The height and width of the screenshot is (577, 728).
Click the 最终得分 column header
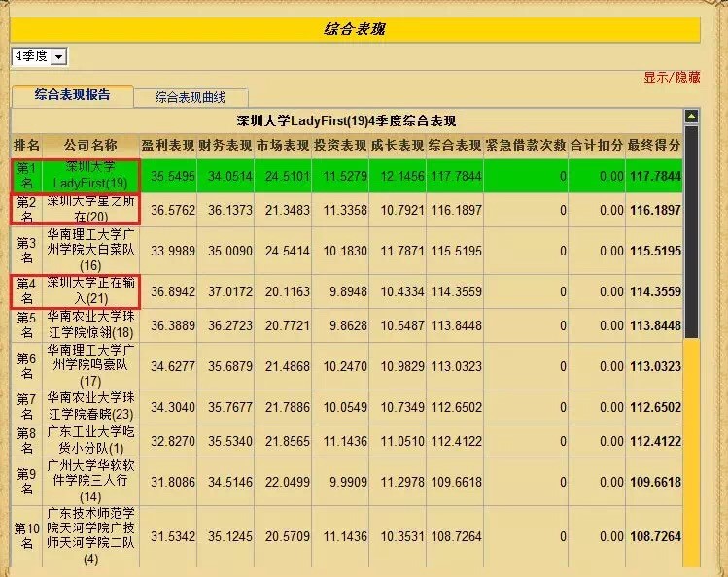tap(654, 145)
